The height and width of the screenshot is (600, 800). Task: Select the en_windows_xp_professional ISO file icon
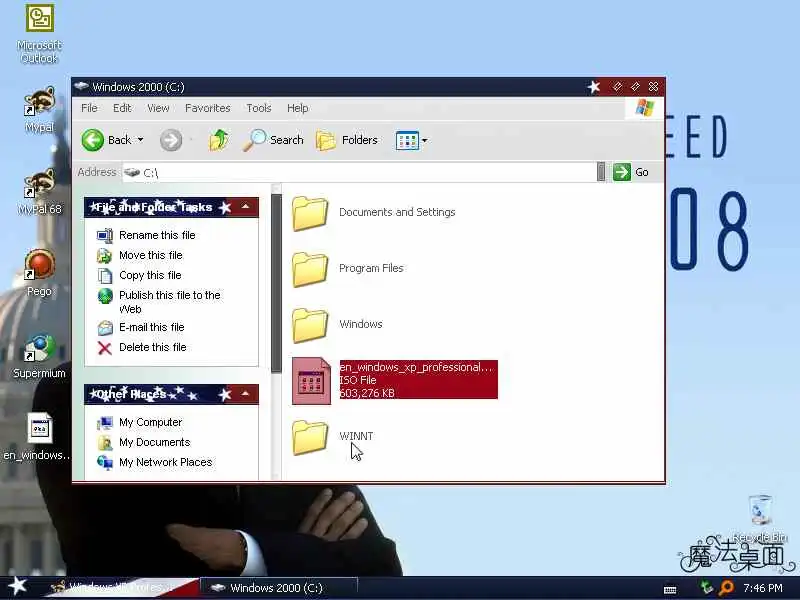pos(311,381)
